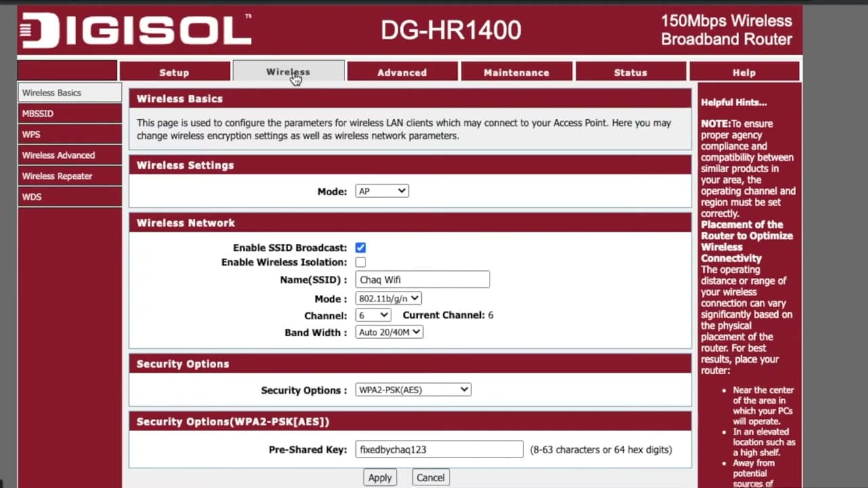The width and height of the screenshot is (868, 488).
Task: Click the Cancel button
Action: coord(431,477)
